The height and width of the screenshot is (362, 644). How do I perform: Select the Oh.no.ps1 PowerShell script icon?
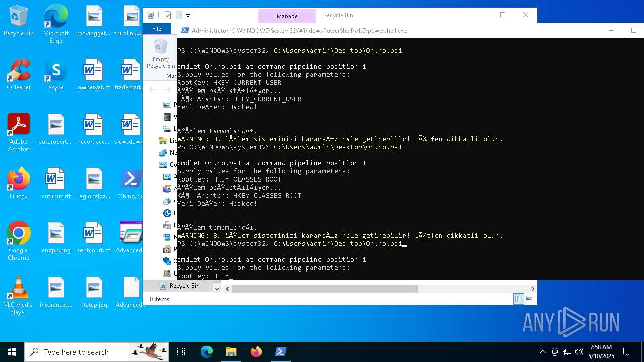click(x=130, y=184)
